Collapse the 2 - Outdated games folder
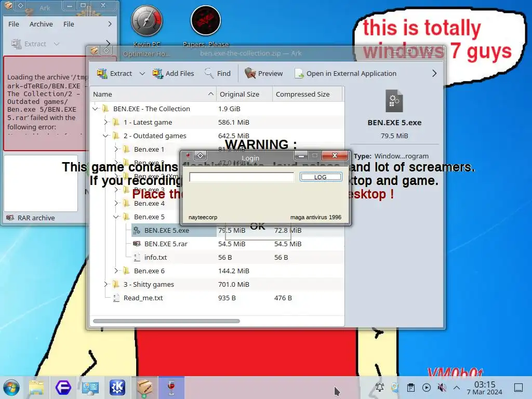Viewport: 532px width, 399px height. tap(106, 136)
